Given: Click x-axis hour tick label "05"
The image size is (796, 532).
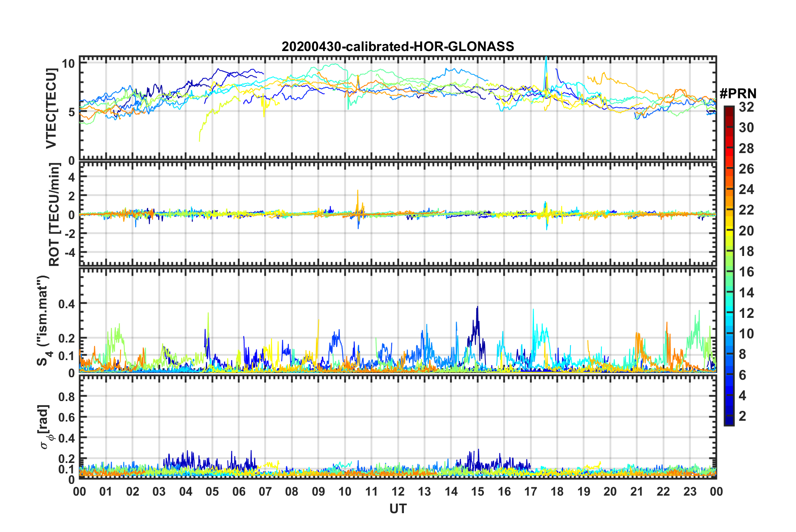Looking at the screenshot, I should point(212,491).
